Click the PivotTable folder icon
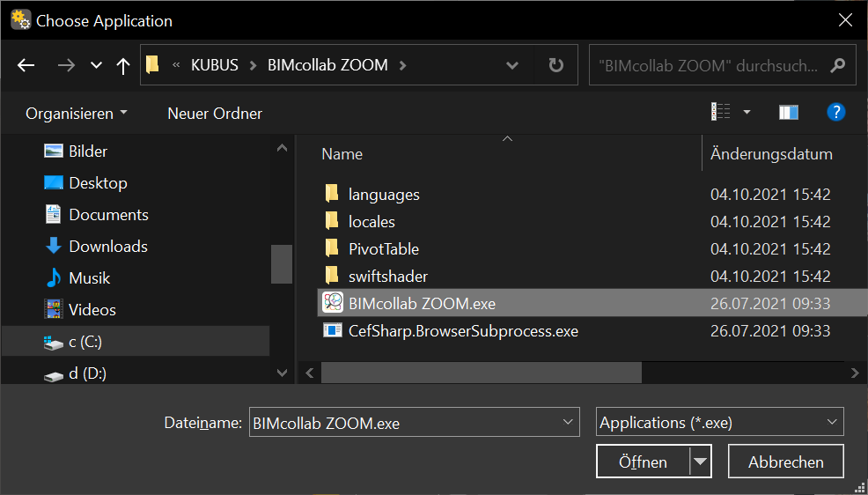 [x=332, y=248]
